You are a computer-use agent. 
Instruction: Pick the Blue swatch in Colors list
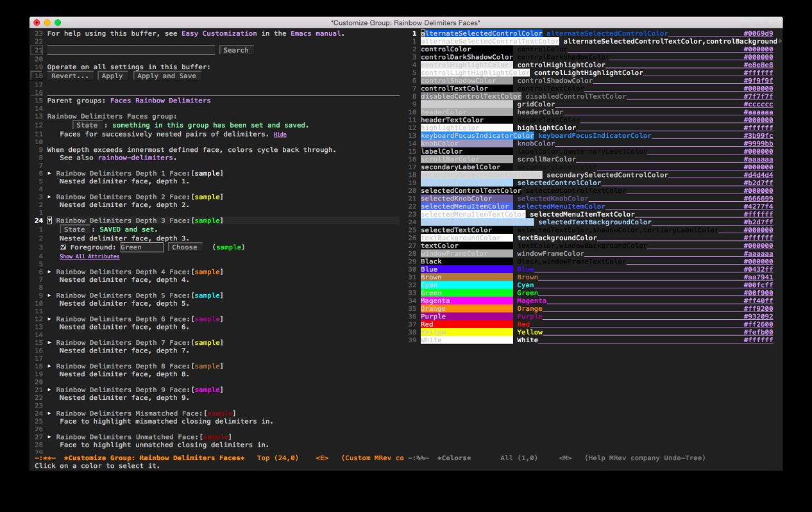pyautogui.click(x=467, y=270)
